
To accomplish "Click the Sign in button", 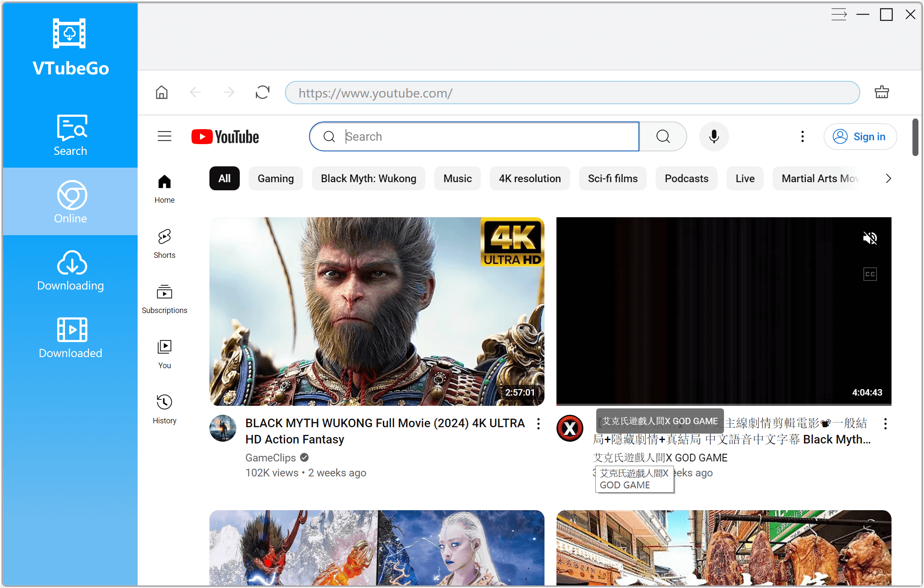I will click(860, 136).
